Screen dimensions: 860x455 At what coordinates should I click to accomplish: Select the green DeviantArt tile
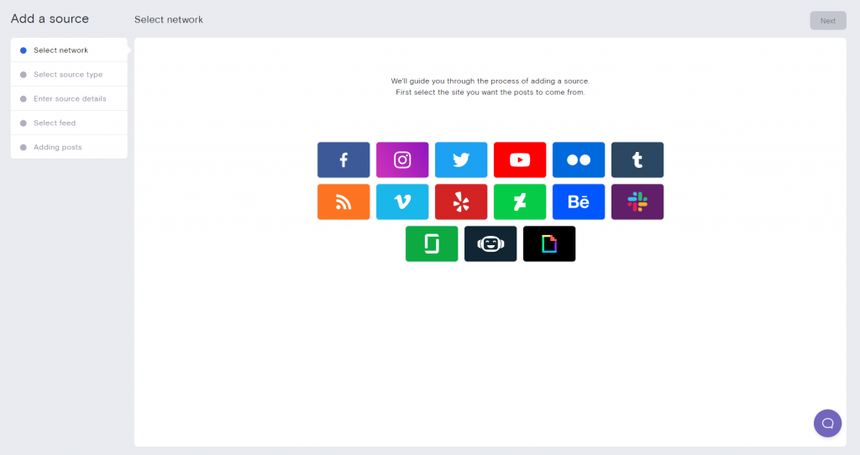tap(520, 202)
